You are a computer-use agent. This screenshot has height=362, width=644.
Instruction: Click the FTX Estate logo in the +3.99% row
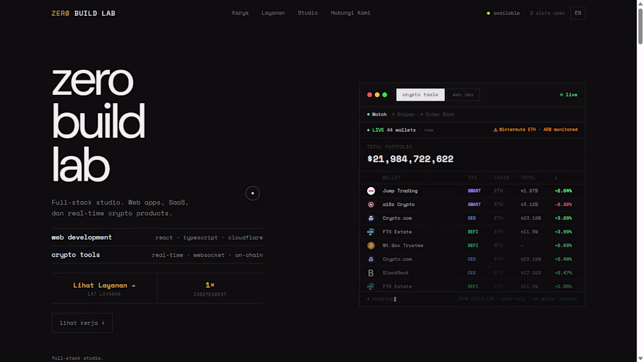(x=371, y=232)
